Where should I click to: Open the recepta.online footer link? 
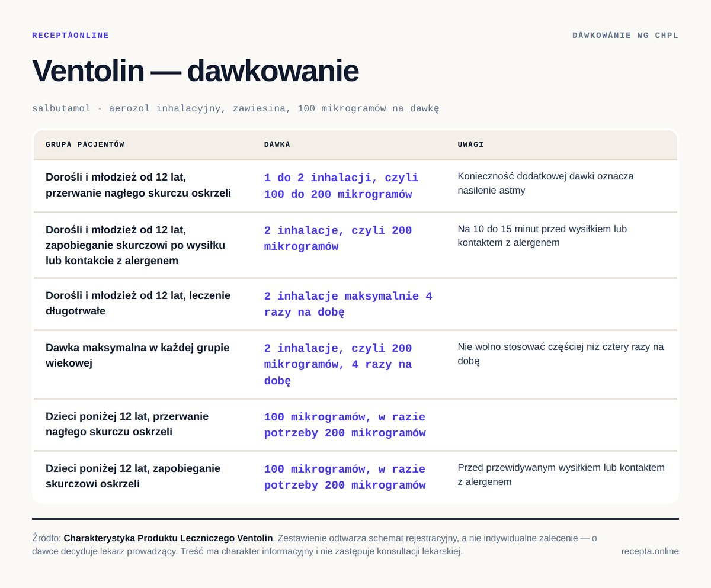click(x=650, y=551)
